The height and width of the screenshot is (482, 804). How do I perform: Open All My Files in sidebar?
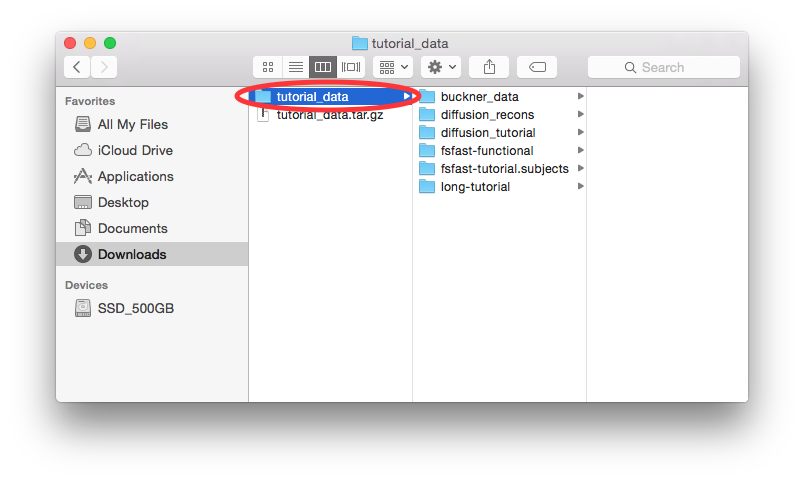point(132,125)
